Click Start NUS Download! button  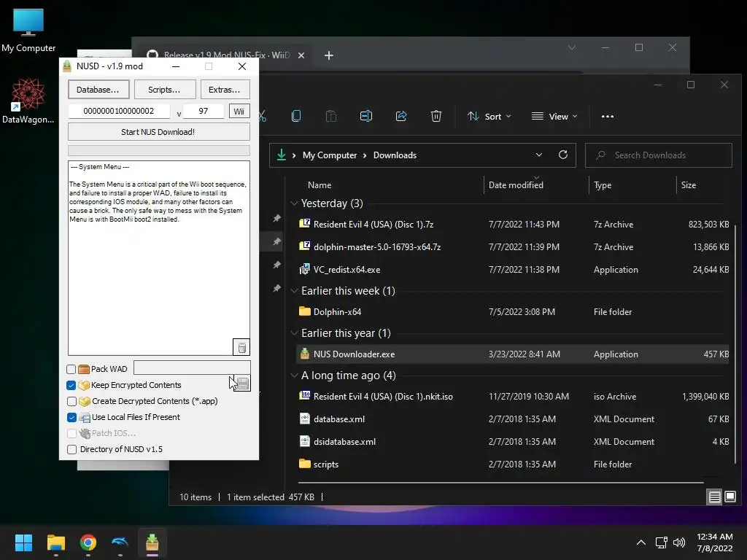coord(158,132)
